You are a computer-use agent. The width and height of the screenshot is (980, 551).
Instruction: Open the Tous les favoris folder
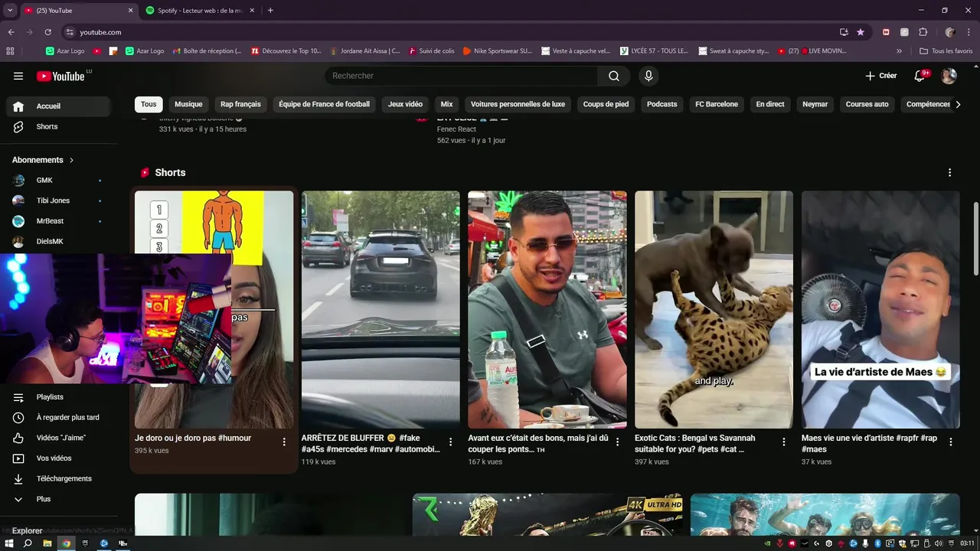tap(946, 51)
